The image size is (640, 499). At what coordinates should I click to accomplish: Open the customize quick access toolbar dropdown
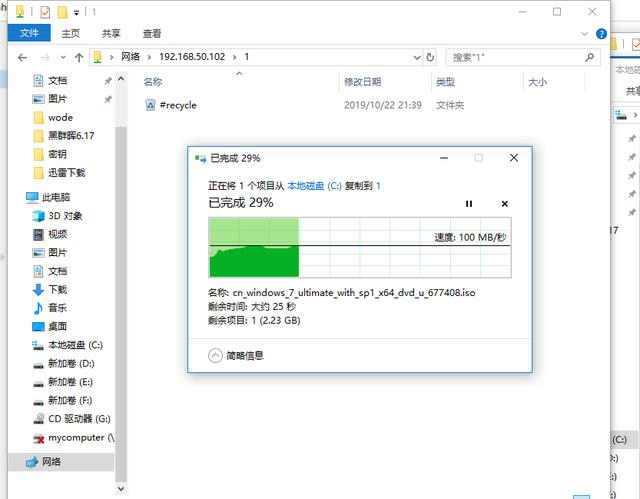click(x=76, y=13)
